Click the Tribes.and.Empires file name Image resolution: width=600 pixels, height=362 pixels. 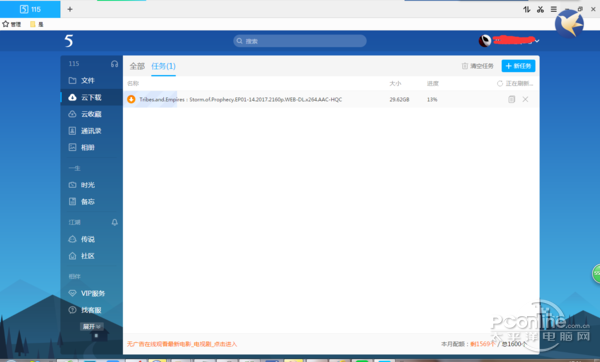coord(241,99)
